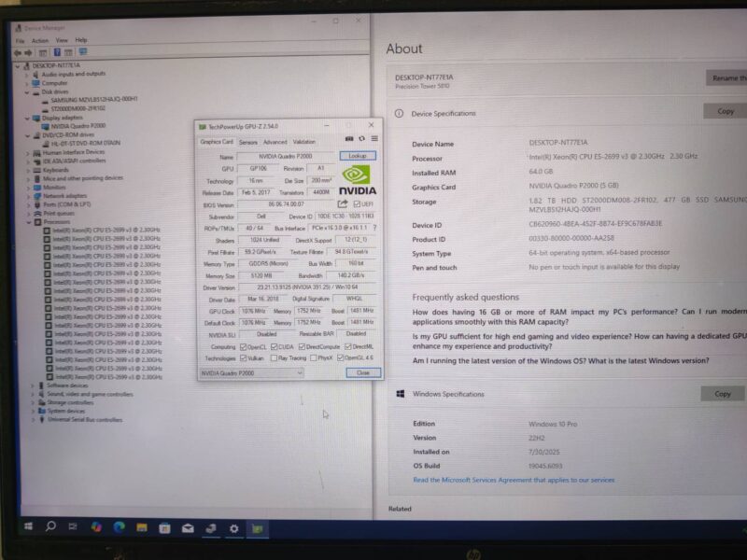Expand the Universal Serial Bus controllers node

pyautogui.click(x=34, y=419)
